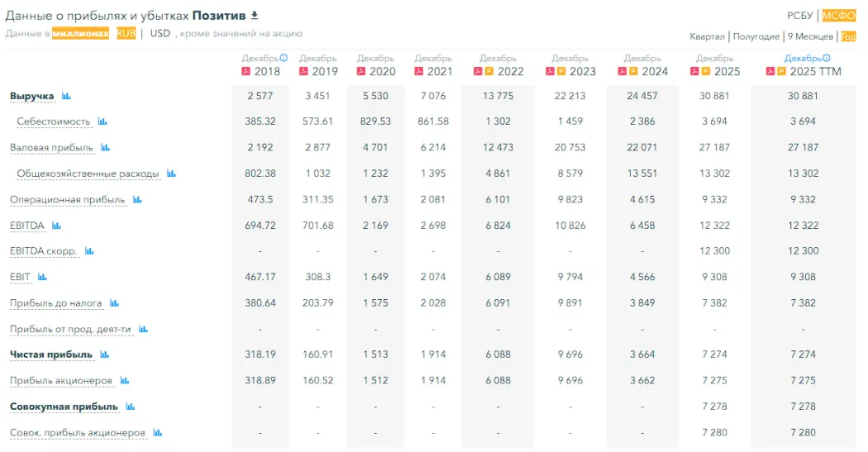The image size is (868, 452).
Task: Click the chart icon beside EBITDA
Action: pos(55,226)
